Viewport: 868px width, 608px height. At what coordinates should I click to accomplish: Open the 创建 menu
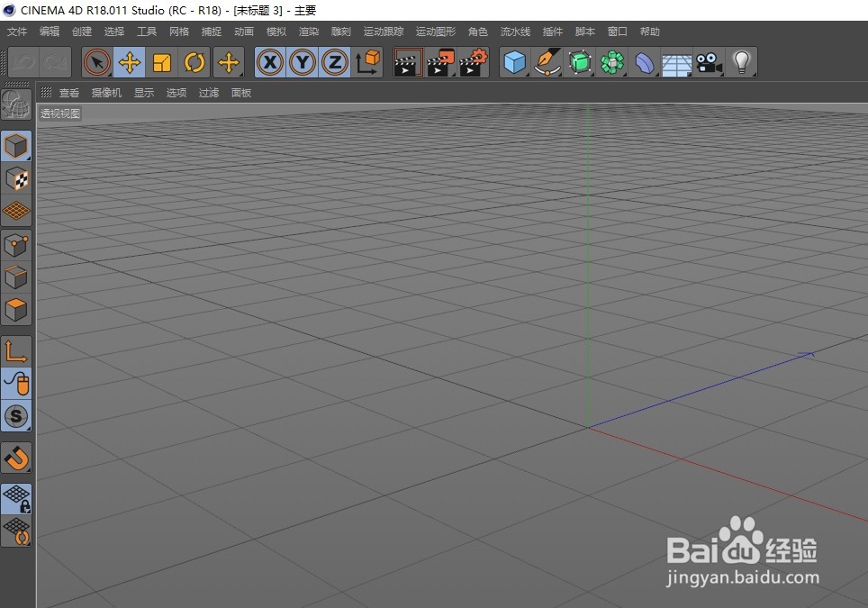pyautogui.click(x=82, y=32)
